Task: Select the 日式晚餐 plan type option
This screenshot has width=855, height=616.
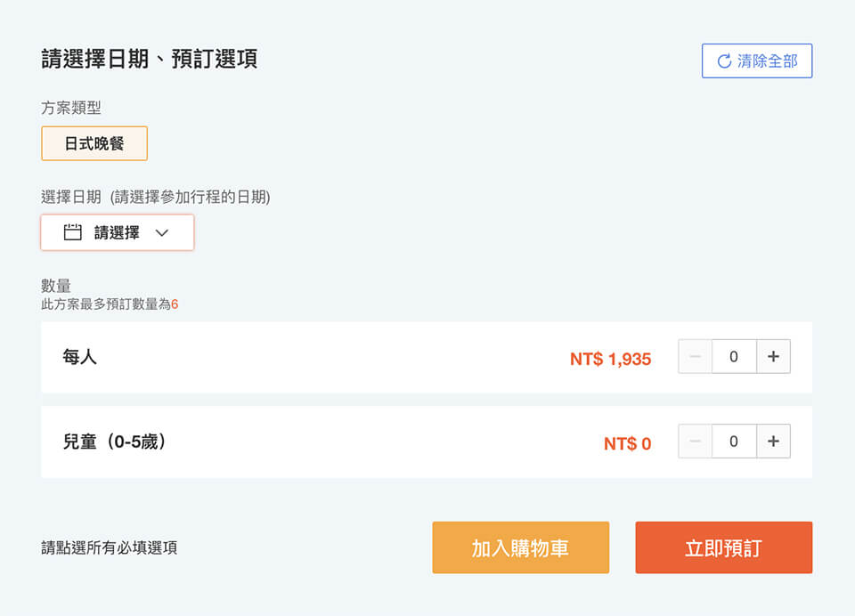Action: coord(94,143)
